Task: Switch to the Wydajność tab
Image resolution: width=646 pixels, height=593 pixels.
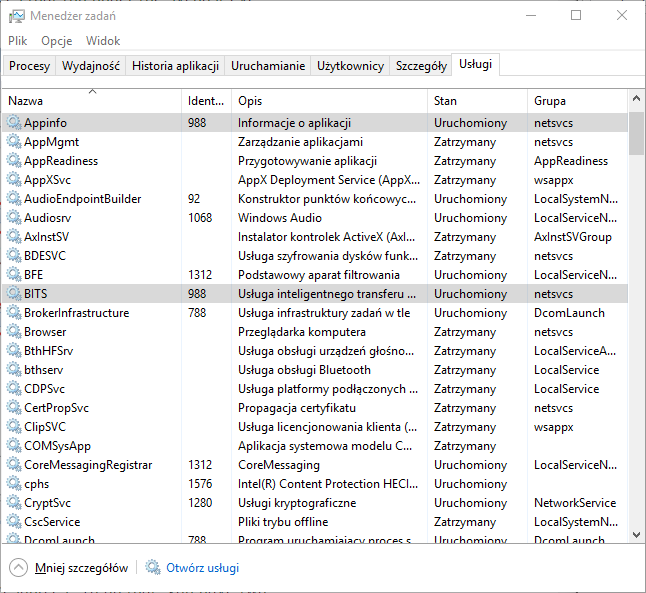Action: pyautogui.click(x=91, y=66)
